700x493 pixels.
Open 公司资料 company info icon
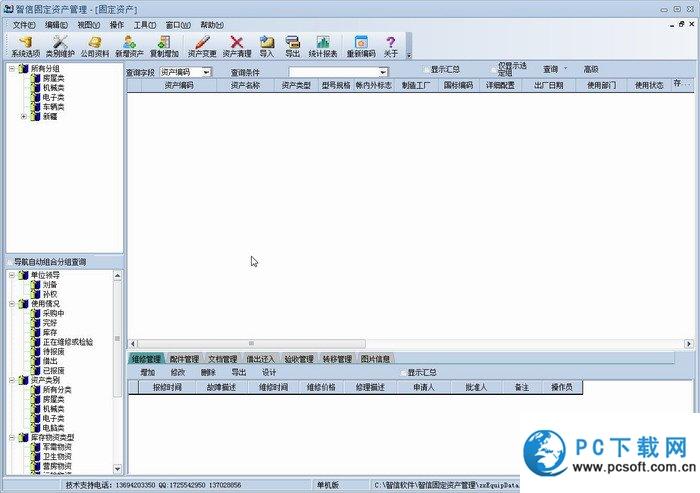pos(95,46)
